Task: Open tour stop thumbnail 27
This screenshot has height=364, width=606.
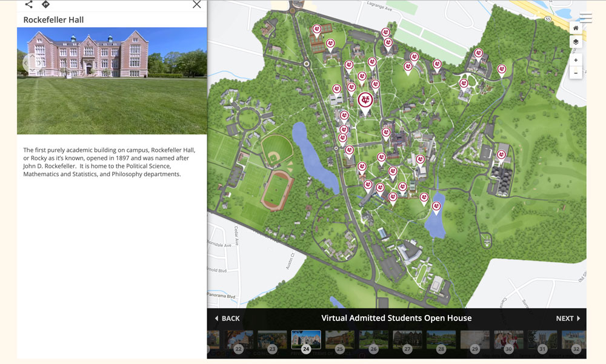Action: (x=407, y=340)
